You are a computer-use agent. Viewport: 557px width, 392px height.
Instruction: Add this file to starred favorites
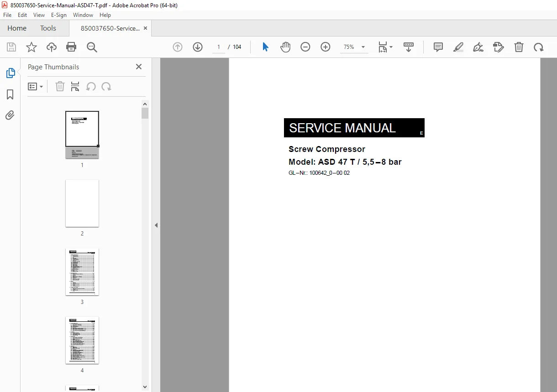click(x=32, y=47)
